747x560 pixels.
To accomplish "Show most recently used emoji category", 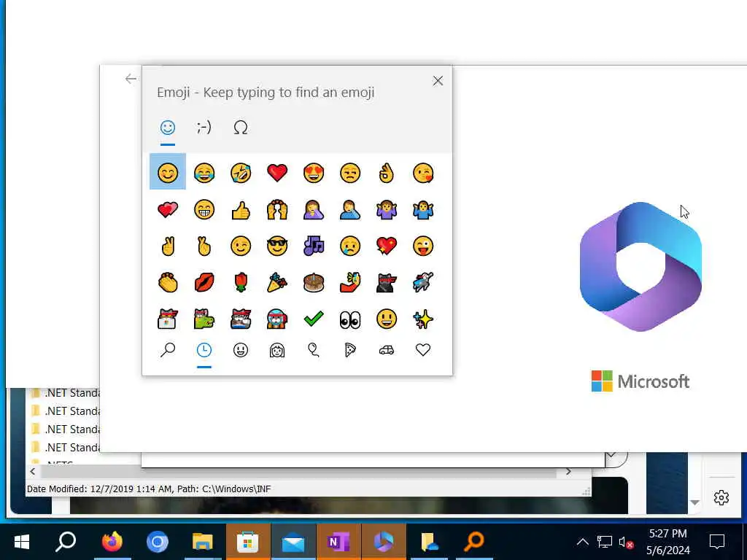I will pos(204,351).
